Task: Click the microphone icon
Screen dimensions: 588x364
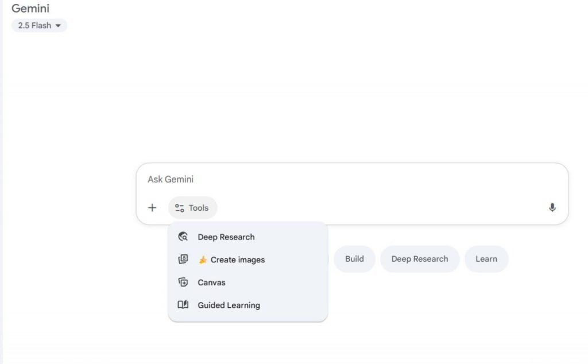Action: pyautogui.click(x=552, y=208)
